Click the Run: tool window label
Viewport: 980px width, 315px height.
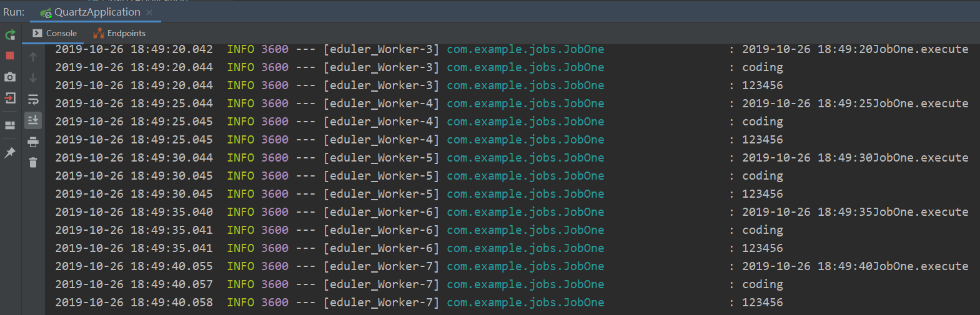point(14,12)
